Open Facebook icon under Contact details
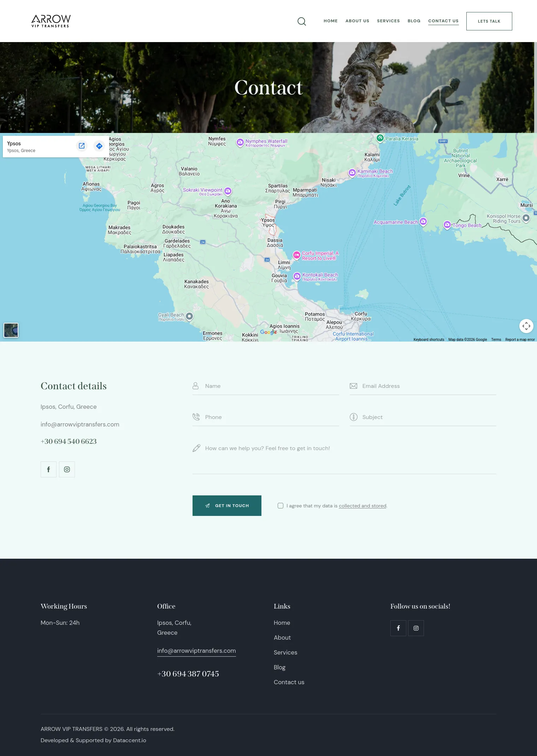Image resolution: width=537 pixels, height=756 pixels. click(48, 470)
